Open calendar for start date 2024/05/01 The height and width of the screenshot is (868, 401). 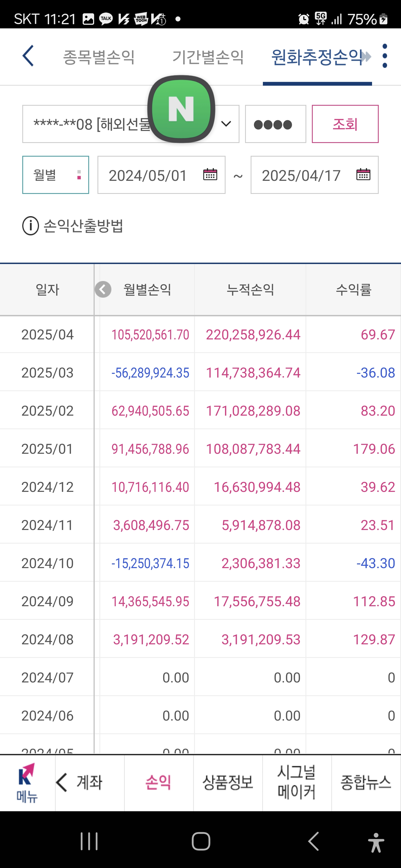[x=210, y=174]
